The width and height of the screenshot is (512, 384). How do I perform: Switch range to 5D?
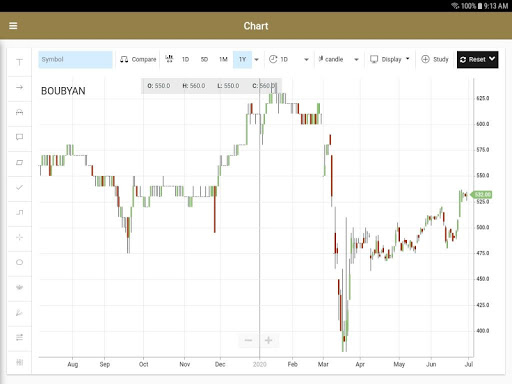click(204, 59)
